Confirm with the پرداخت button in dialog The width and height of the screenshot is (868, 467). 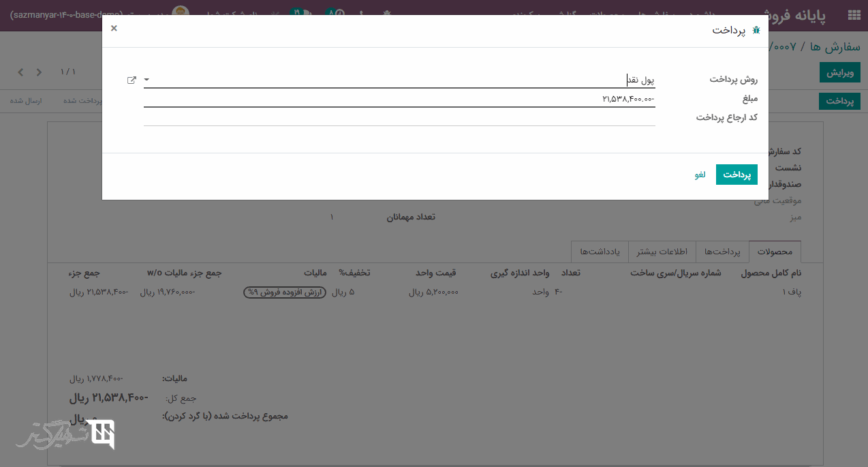(x=736, y=175)
